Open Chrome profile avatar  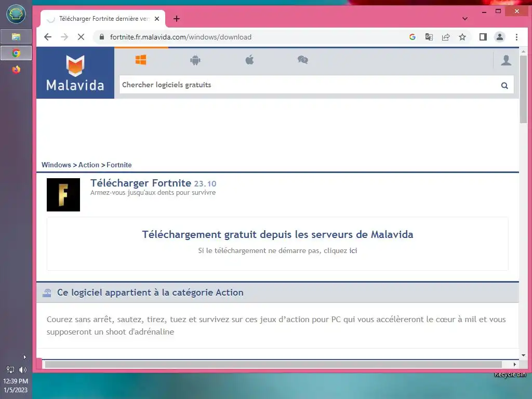coord(499,37)
